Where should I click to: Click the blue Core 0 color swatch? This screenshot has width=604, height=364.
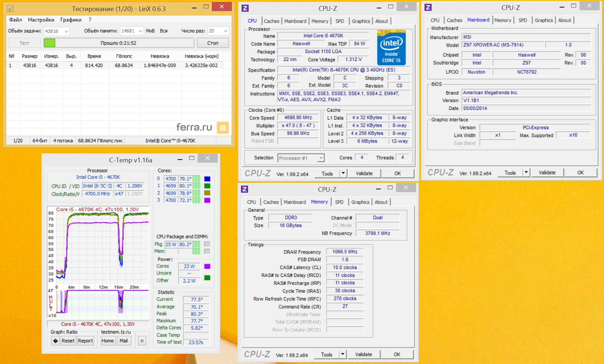(207, 179)
